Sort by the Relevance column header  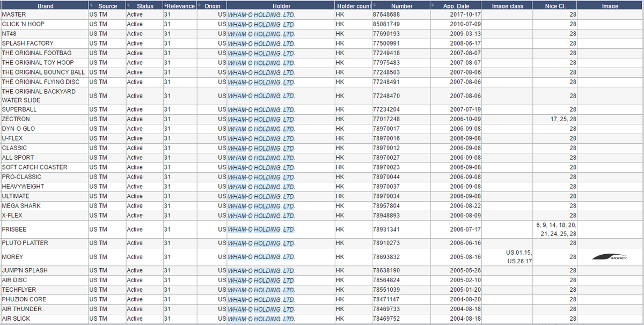coord(180,6)
